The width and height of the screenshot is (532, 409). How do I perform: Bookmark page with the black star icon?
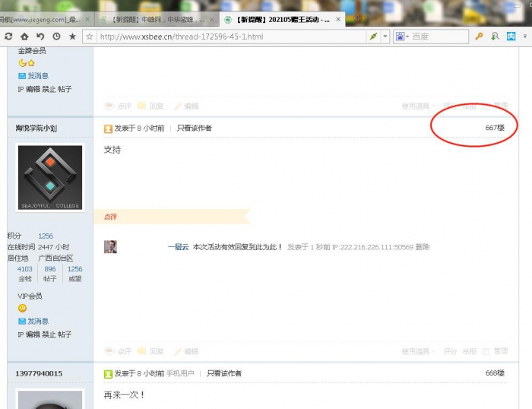[x=72, y=36]
